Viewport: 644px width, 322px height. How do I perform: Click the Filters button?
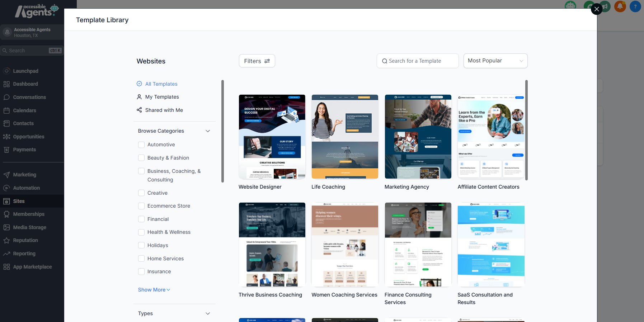point(257,61)
